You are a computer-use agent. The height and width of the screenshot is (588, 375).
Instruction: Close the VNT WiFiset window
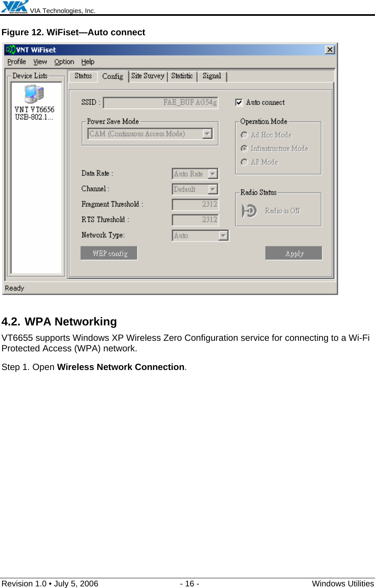(330, 49)
